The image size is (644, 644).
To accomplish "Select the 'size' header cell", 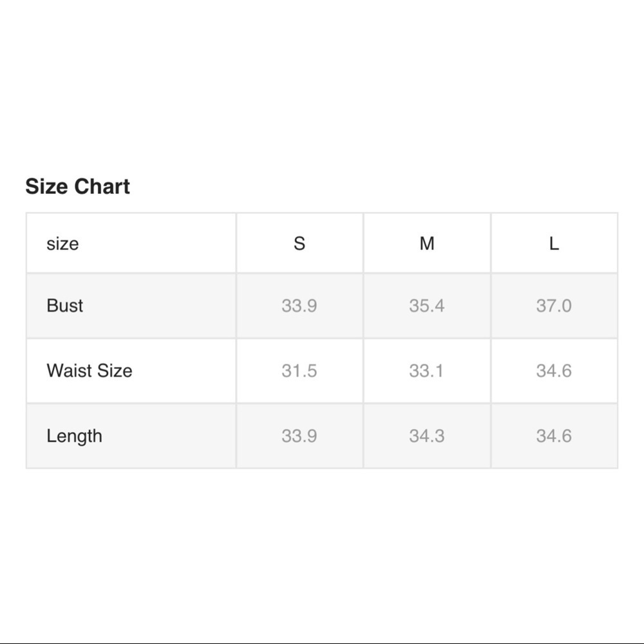I will (62, 243).
